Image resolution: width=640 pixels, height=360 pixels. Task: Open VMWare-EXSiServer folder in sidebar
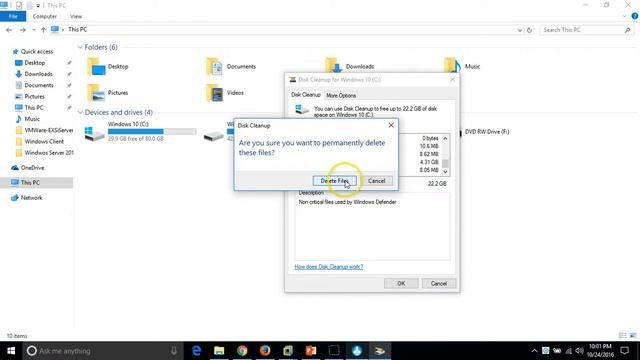[49, 130]
